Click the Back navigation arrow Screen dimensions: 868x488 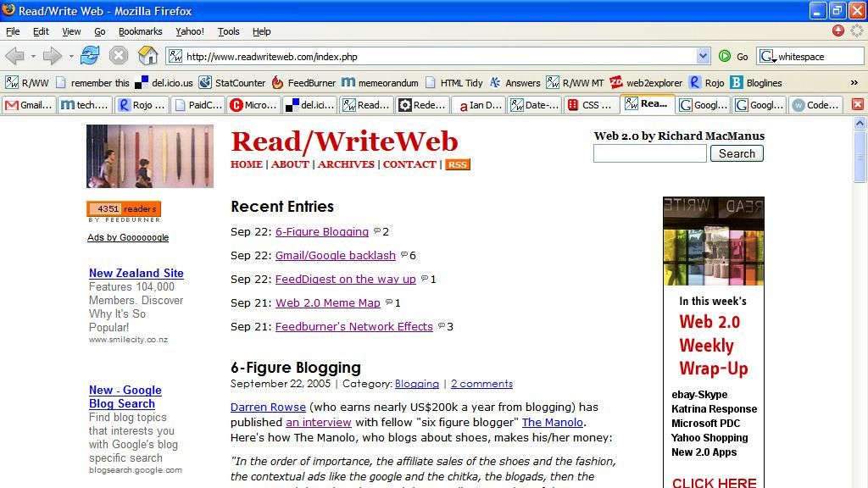point(15,56)
